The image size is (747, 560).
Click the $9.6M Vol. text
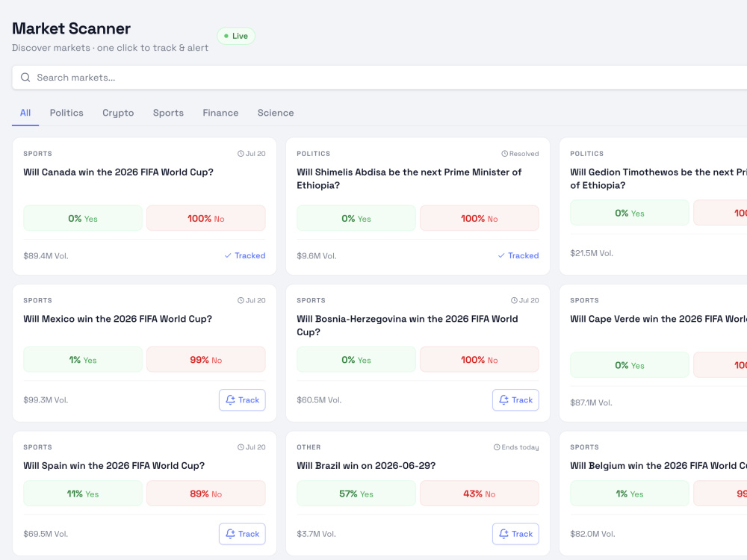[x=316, y=255]
